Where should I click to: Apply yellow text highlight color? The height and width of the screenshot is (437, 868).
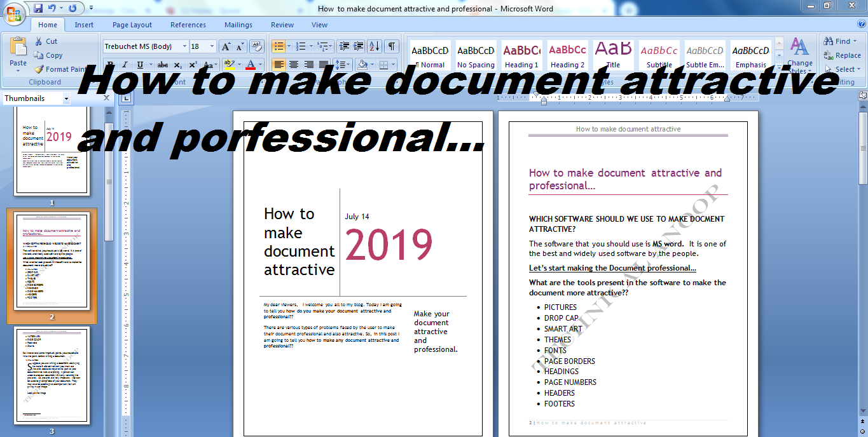pos(229,64)
